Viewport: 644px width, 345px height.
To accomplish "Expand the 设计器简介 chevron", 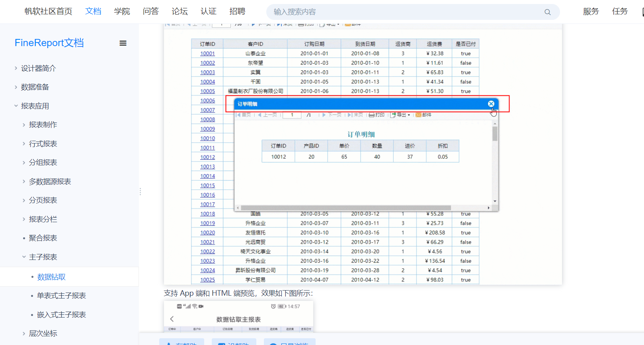I will (16, 68).
